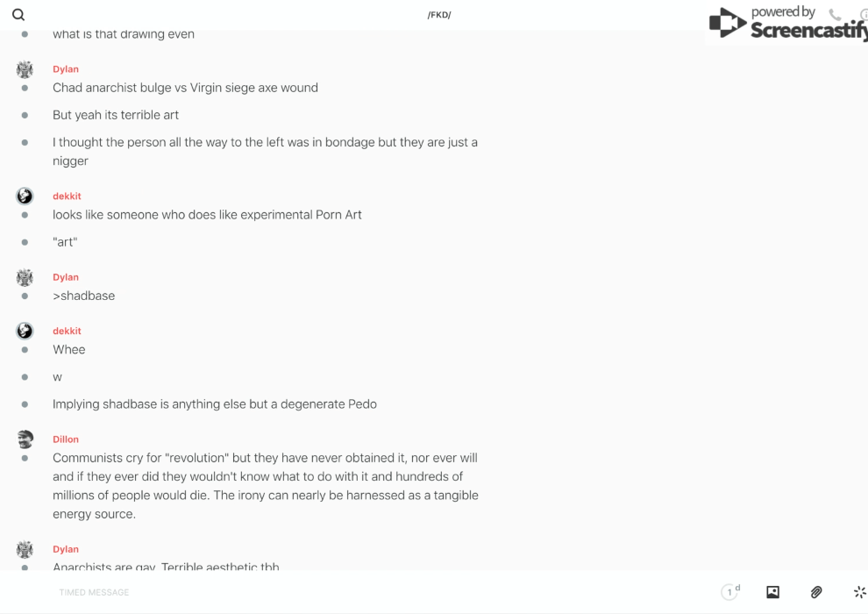This screenshot has width=868, height=614.
Task: Click dekkit's name above "looks like someone" message
Action: click(67, 196)
